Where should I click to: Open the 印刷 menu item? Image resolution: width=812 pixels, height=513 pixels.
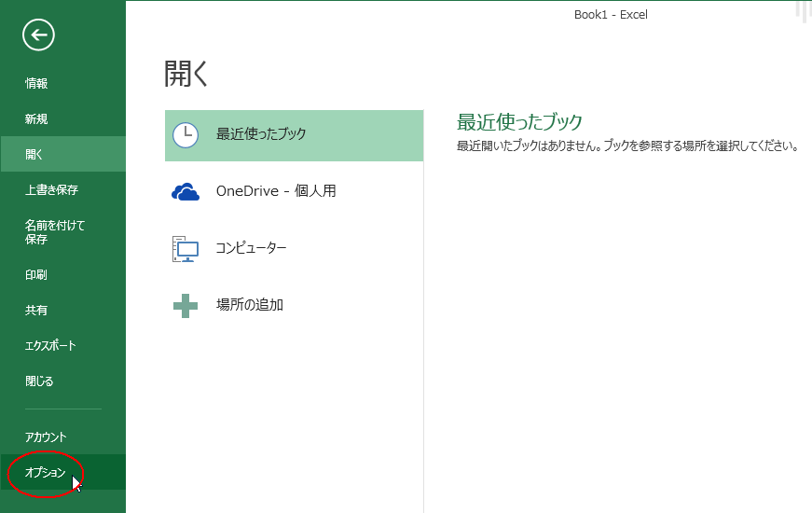pos(63,274)
